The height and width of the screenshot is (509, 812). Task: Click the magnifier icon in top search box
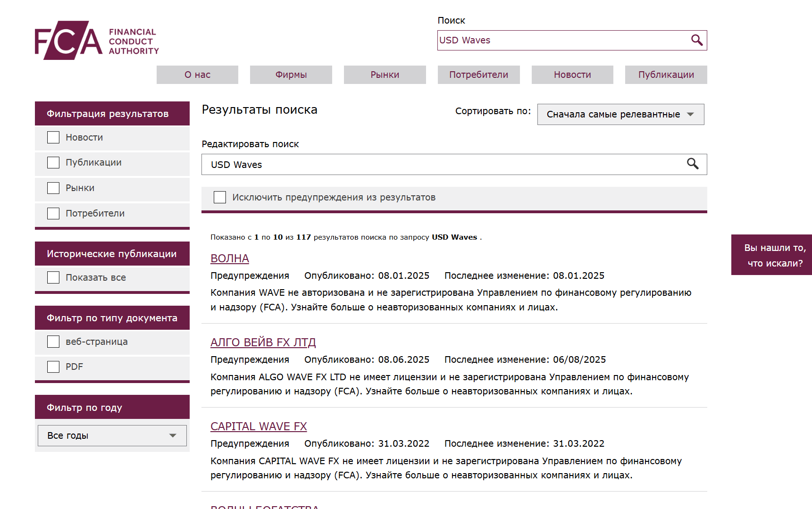coord(696,40)
